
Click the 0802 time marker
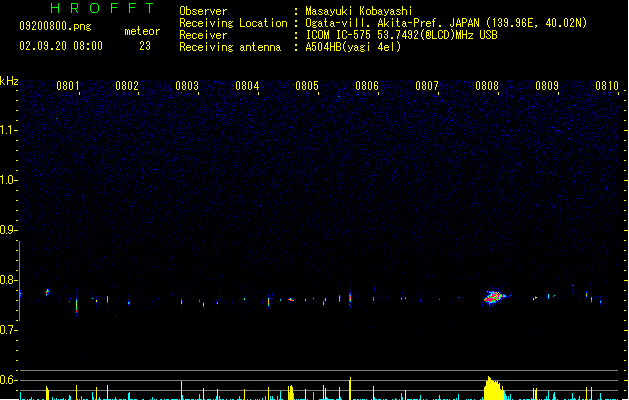127,85
